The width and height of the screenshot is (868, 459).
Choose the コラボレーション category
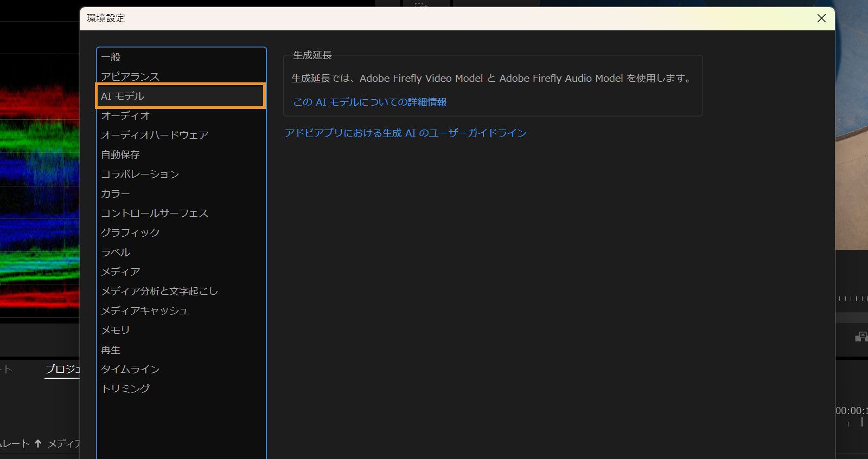point(181,174)
